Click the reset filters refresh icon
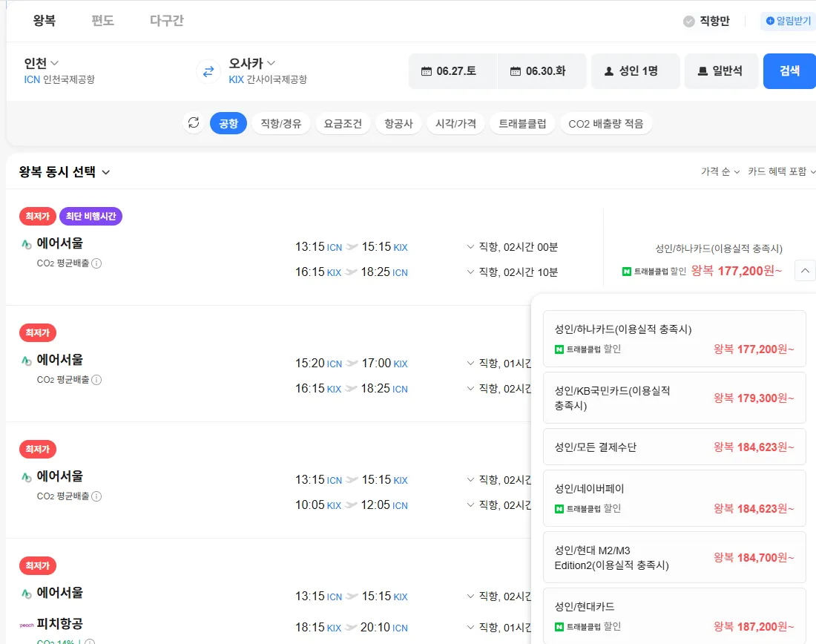The height and width of the screenshot is (644, 816). (x=194, y=123)
